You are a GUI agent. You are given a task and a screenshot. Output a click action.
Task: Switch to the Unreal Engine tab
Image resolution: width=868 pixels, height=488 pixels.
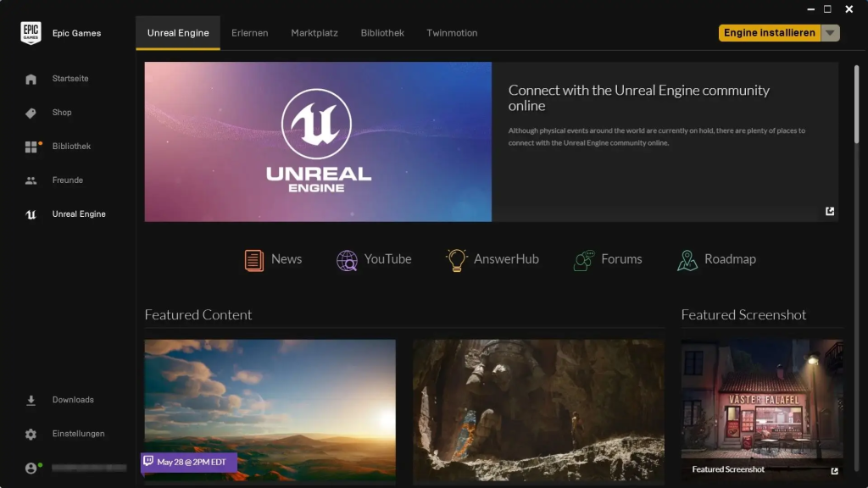[x=178, y=33]
